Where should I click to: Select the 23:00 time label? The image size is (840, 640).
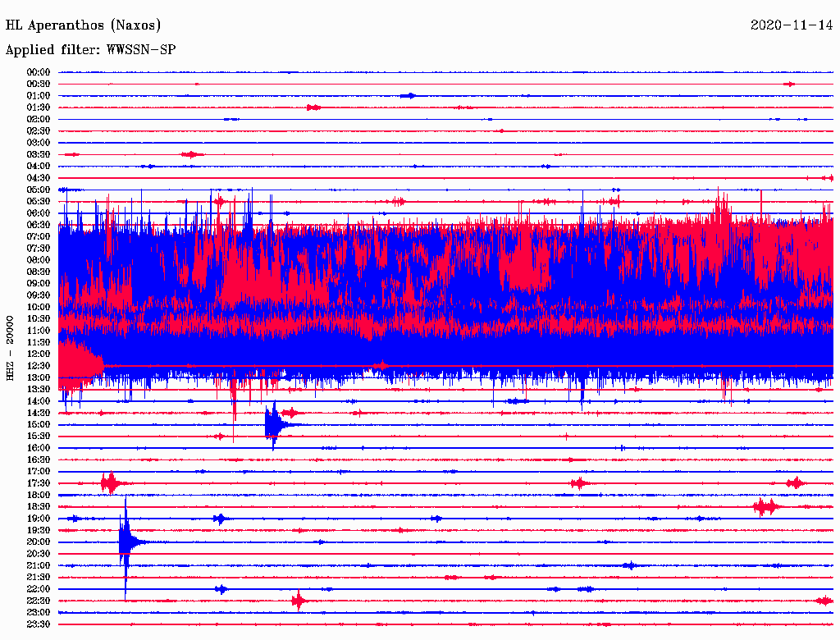(x=39, y=613)
